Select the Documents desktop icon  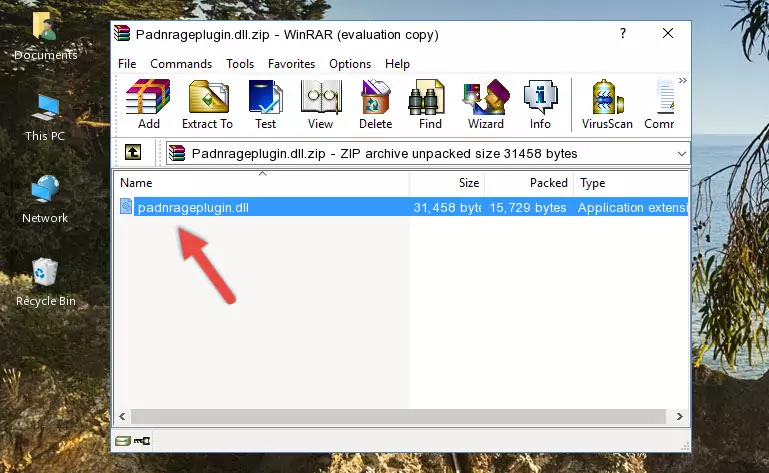[x=45, y=37]
